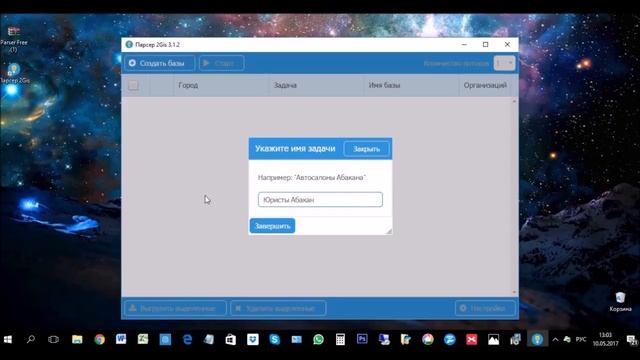This screenshot has height=360, width=640.
Task: Open Microsoft Word from the taskbar
Action: 121,339
